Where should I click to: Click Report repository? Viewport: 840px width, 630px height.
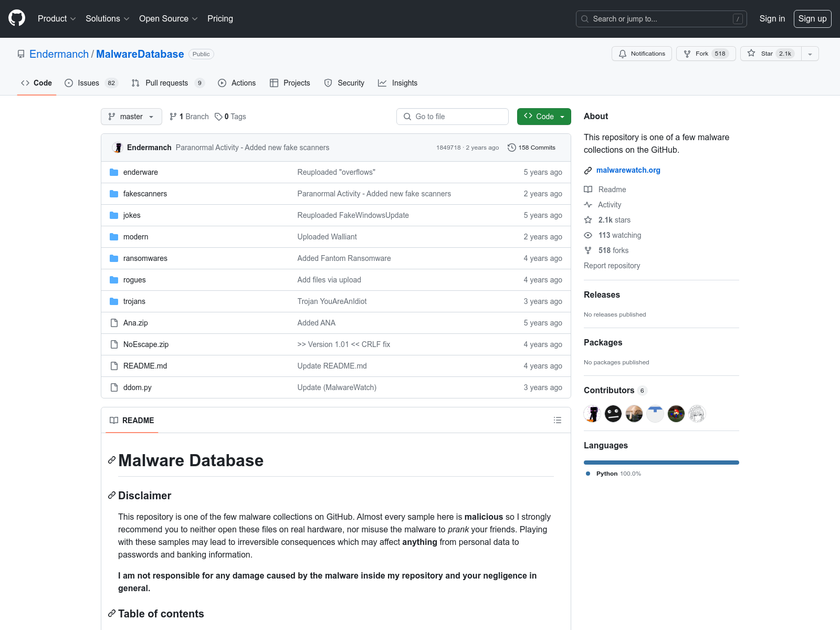coord(612,266)
